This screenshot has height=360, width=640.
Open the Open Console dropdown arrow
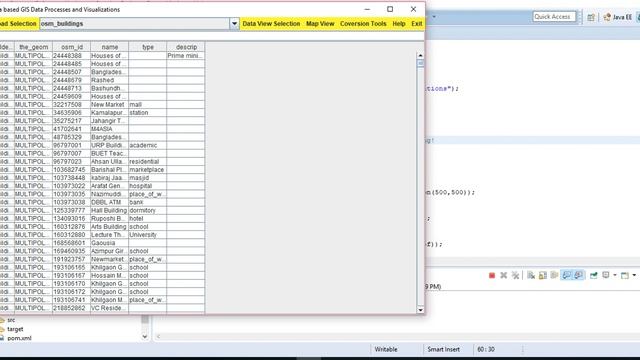coord(634,276)
